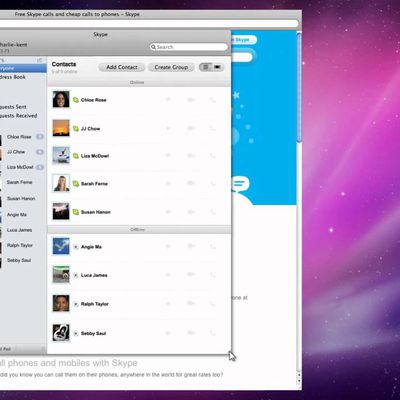Click chat icon for Ralph Taylor
Image resolution: width=400 pixels, height=400 pixels.
click(168, 304)
